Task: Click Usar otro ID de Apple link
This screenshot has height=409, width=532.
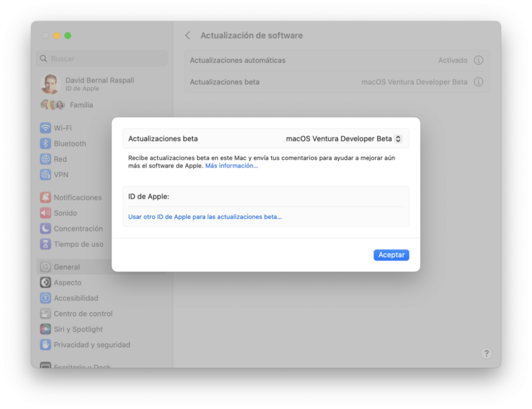Action: (x=205, y=217)
